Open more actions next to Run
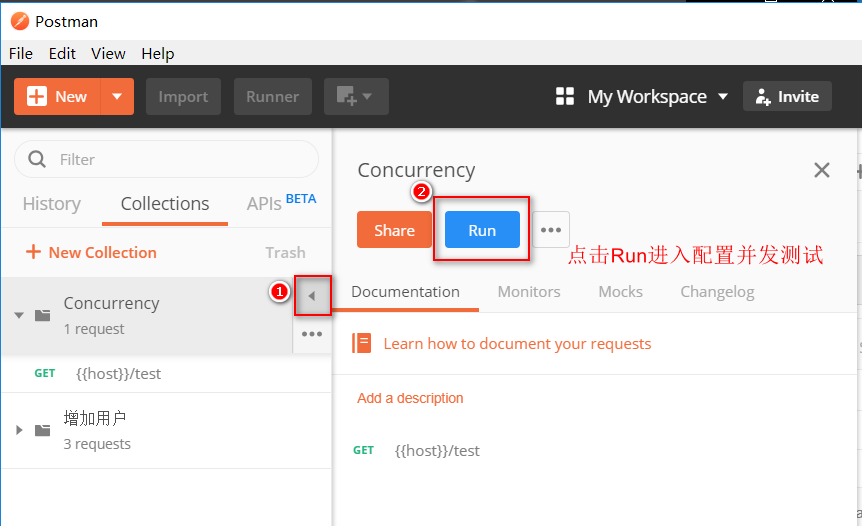 point(551,230)
